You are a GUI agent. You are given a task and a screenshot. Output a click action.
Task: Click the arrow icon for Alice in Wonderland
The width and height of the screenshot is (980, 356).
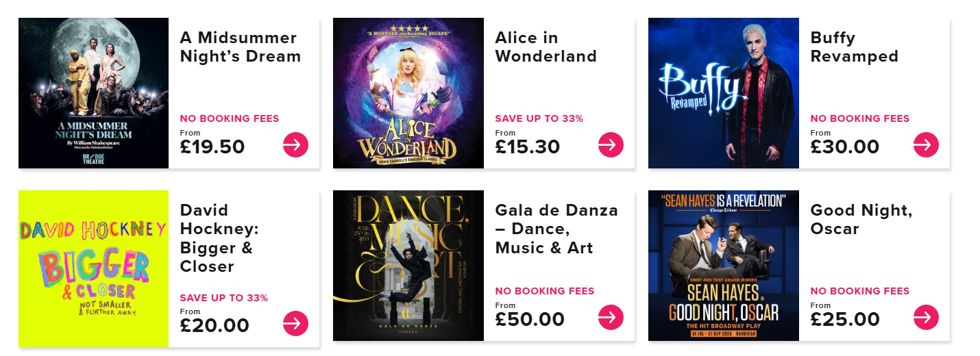point(611,144)
